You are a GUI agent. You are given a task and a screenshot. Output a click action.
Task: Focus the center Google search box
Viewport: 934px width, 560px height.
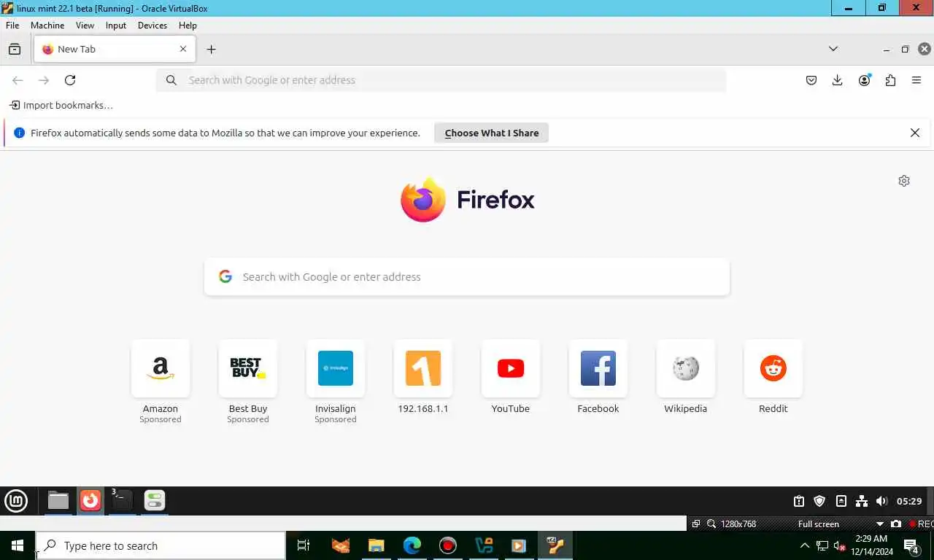(467, 277)
